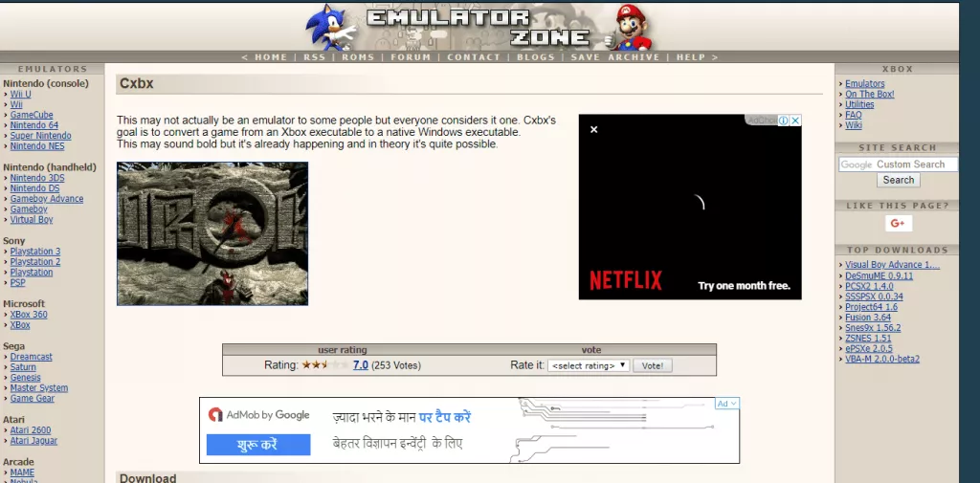Viewport: 980px width, 483px height.
Task: Open the Wii U emulators link
Action: (21, 95)
